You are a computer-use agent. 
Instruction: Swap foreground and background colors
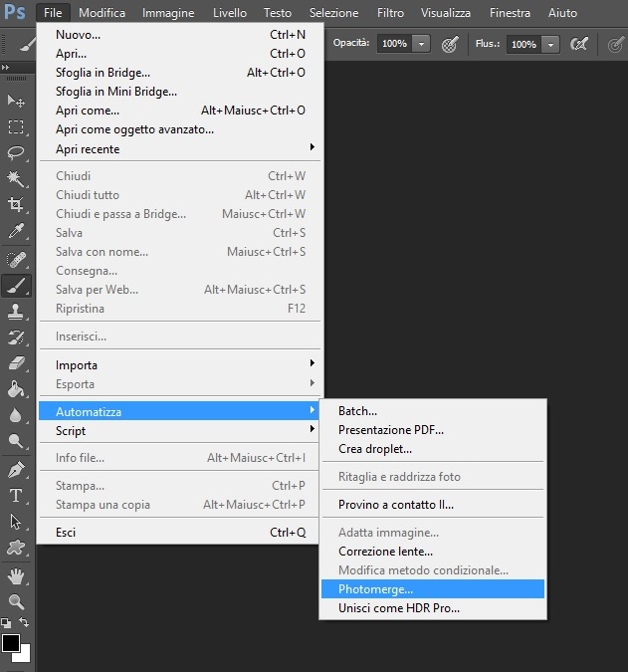pos(24,622)
